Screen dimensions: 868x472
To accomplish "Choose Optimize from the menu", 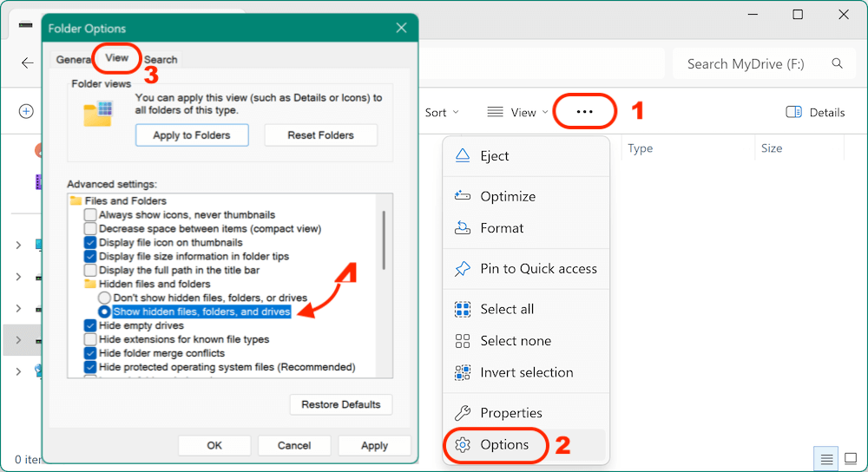I will pyautogui.click(x=526, y=196).
